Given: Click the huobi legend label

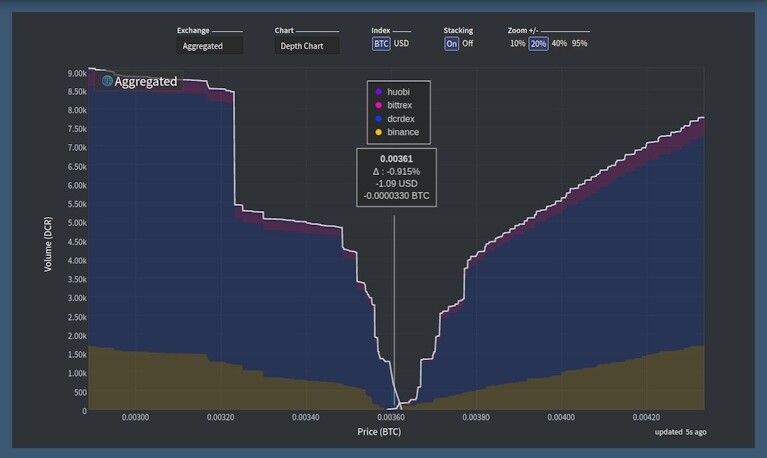Looking at the screenshot, I should click(398, 92).
